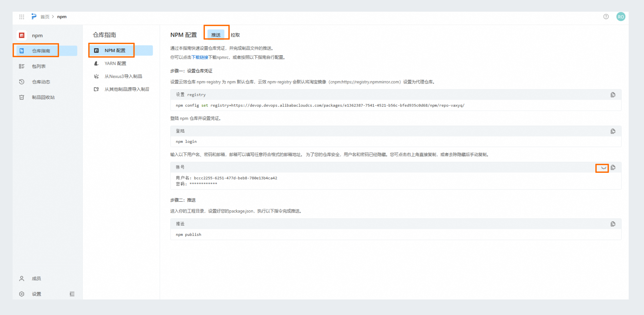The width and height of the screenshot is (644, 315).
Task: Open 仓库动态 activity page
Action: (x=41, y=82)
